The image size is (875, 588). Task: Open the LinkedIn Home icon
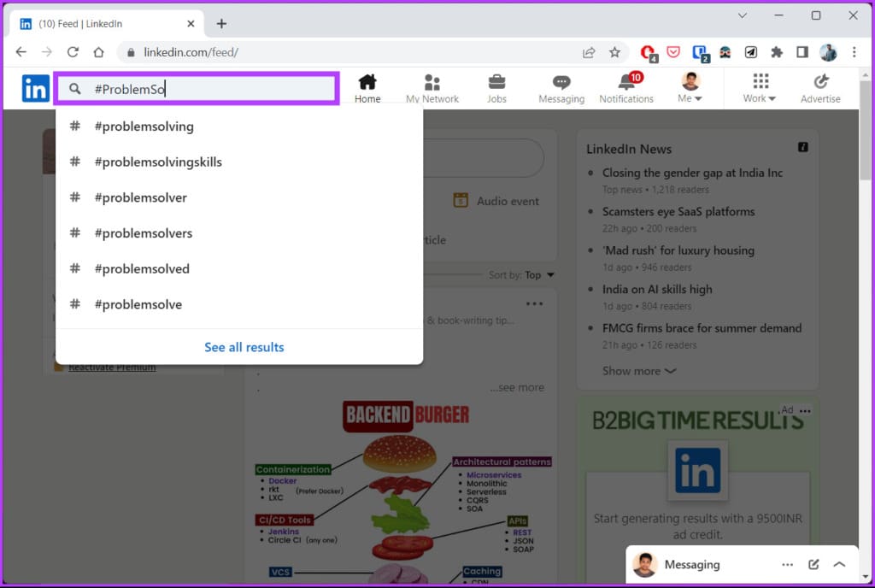[367, 83]
